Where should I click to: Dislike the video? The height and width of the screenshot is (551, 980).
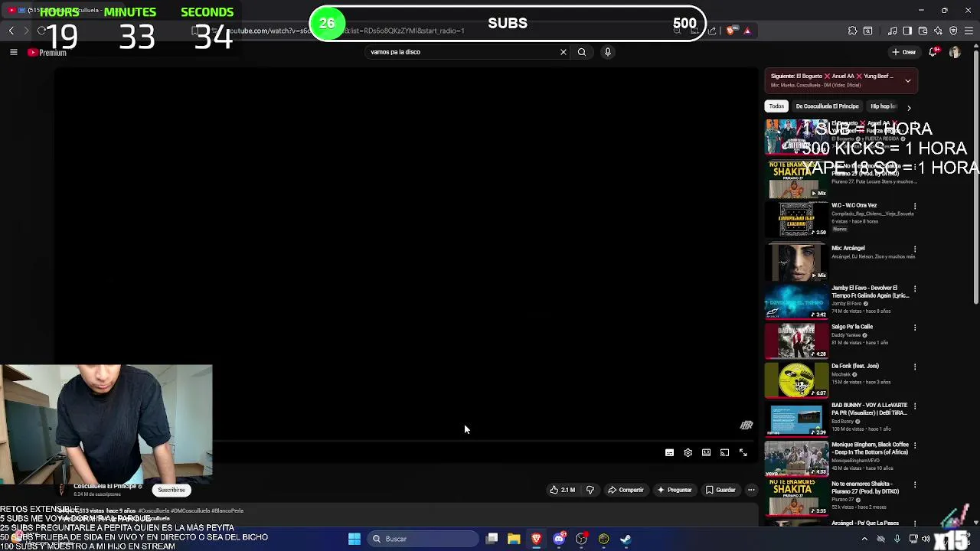pyautogui.click(x=590, y=490)
